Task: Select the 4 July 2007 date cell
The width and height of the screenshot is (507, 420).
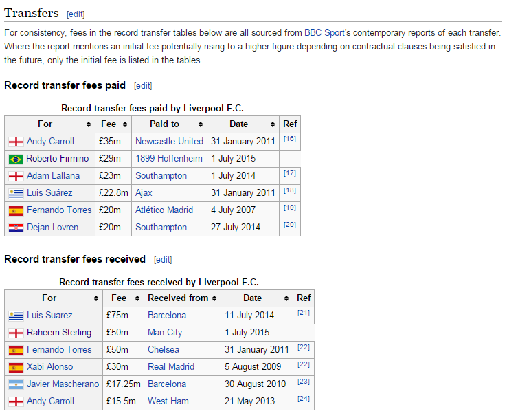Action: (x=243, y=210)
